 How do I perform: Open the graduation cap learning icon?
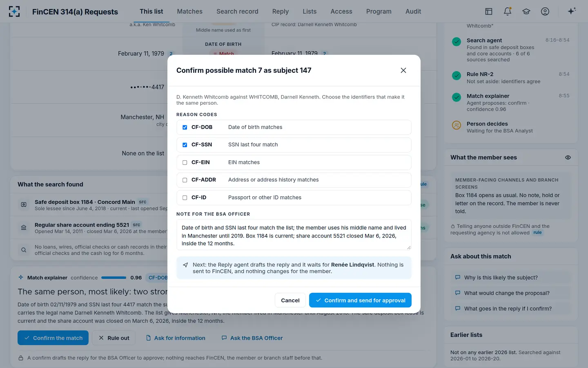(526, 11)
